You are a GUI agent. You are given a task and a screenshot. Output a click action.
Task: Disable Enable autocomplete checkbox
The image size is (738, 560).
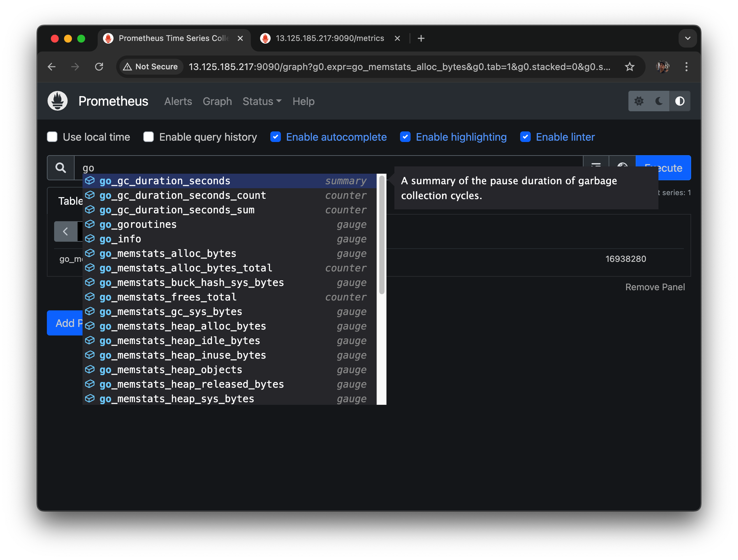[276, 137]
